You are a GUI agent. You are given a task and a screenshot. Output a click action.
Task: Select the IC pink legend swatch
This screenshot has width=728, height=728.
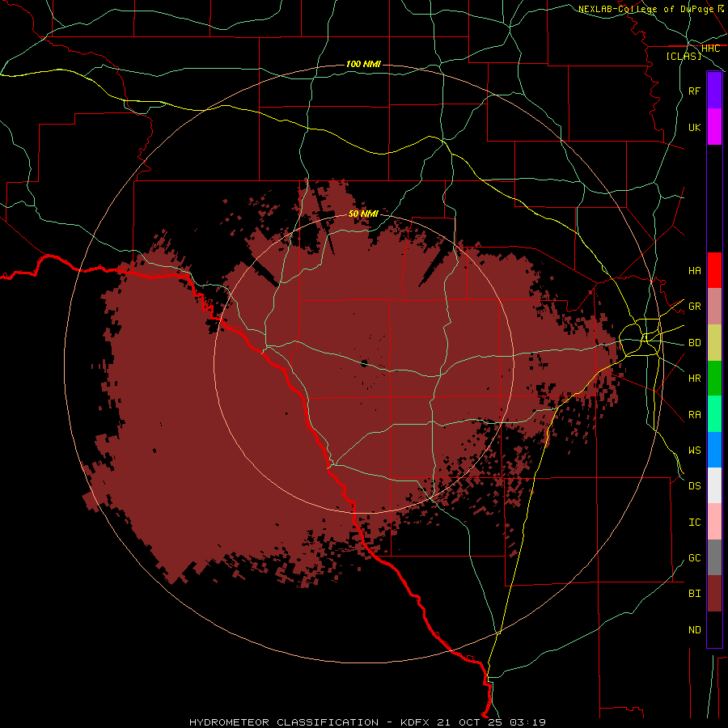tap(714, 522)
